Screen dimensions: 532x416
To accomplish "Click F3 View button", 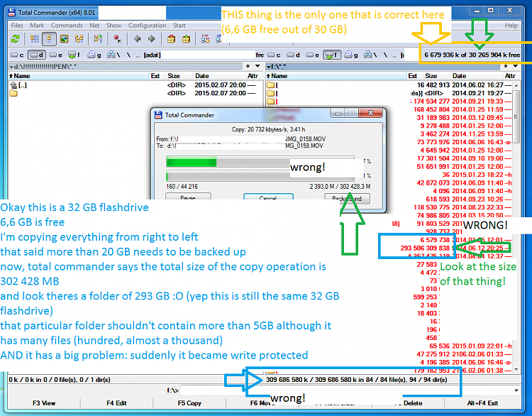I will tap(44, 403).
